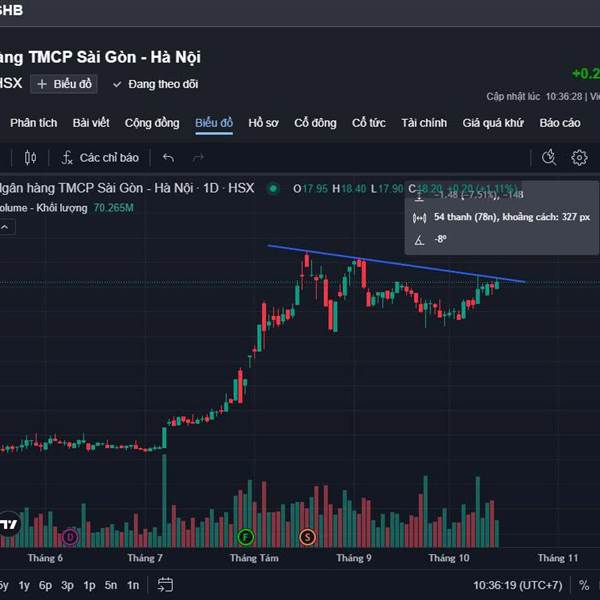Click the Tháng 11 time axis label
The height and width of the screenshot is (600, 600).
coord(558,558)
